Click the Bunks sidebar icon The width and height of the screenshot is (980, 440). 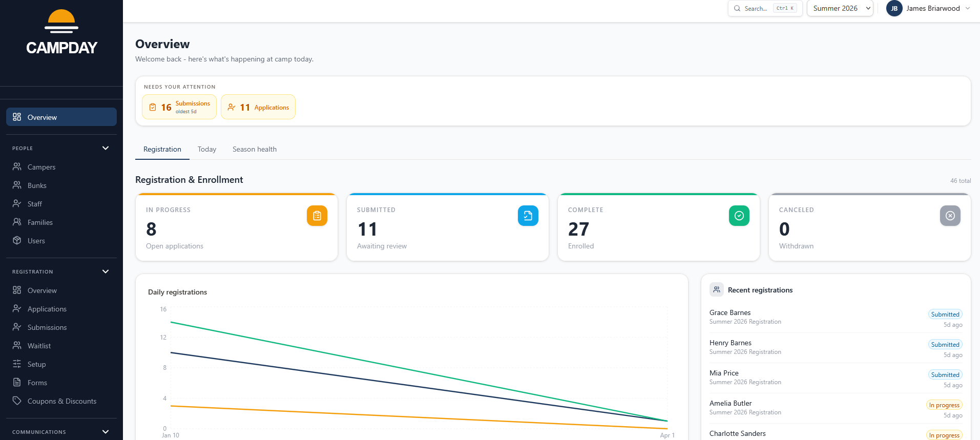click(17, 185)
